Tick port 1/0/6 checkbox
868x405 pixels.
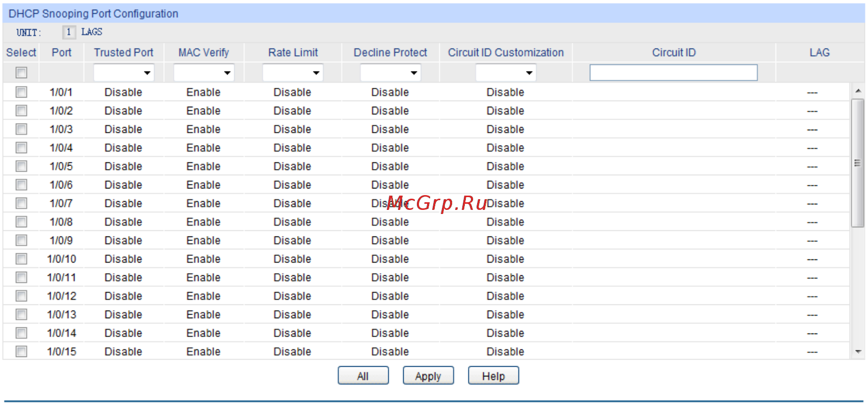pos(21,184)
